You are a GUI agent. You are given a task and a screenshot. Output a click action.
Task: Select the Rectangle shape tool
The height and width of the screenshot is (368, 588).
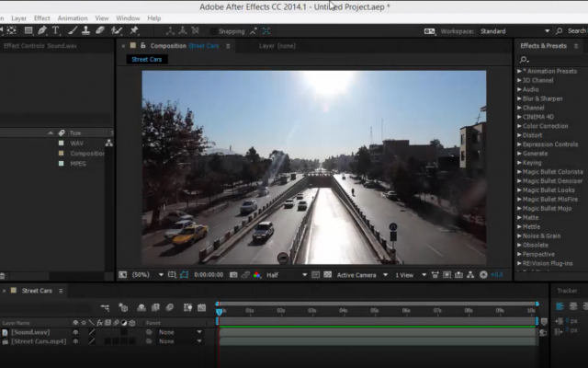[28, 30]
